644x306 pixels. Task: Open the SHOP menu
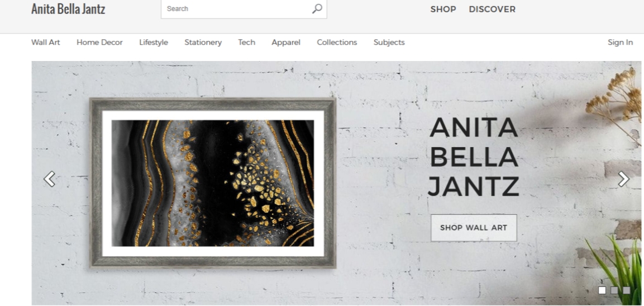point(443,9)
